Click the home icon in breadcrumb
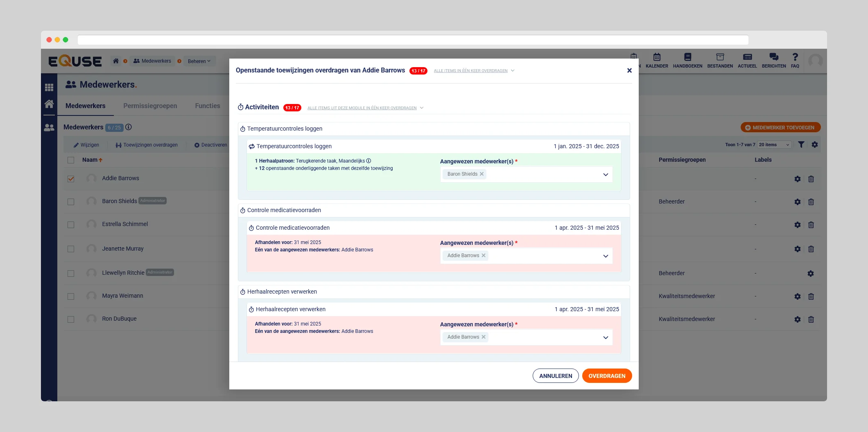 (116, 61)
